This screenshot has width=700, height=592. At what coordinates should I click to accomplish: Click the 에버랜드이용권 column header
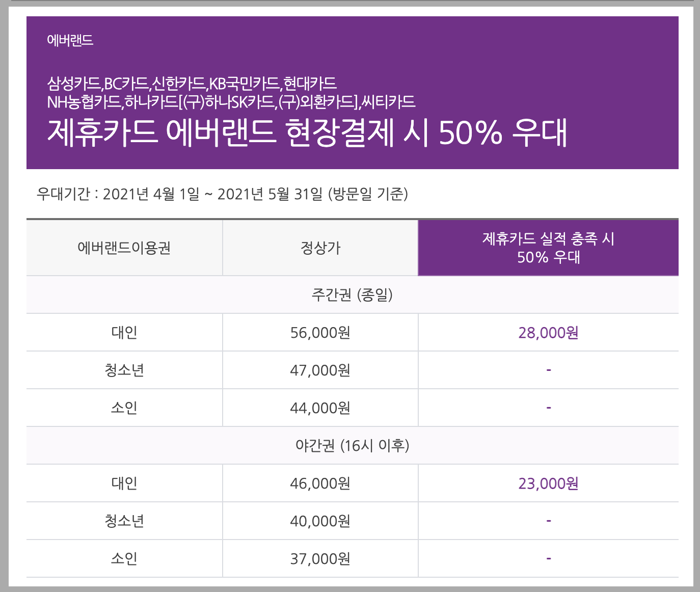pyautogui.click(x=124, y=248)
